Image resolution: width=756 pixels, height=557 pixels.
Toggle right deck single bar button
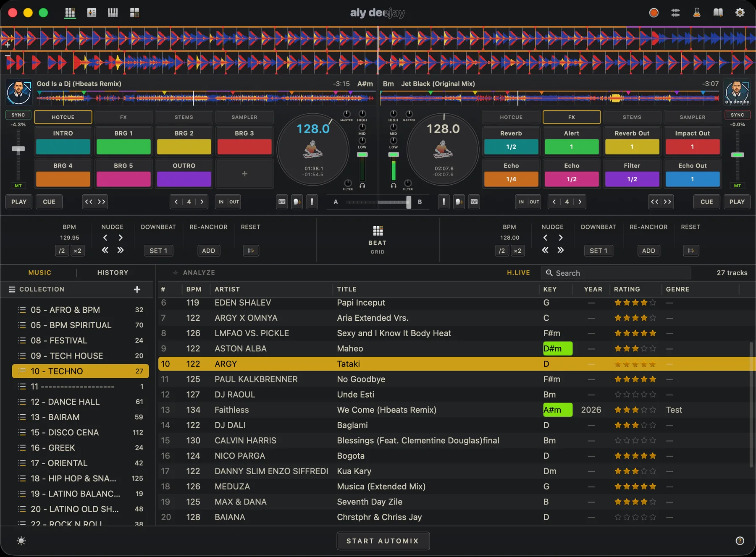tap(444, 202)
